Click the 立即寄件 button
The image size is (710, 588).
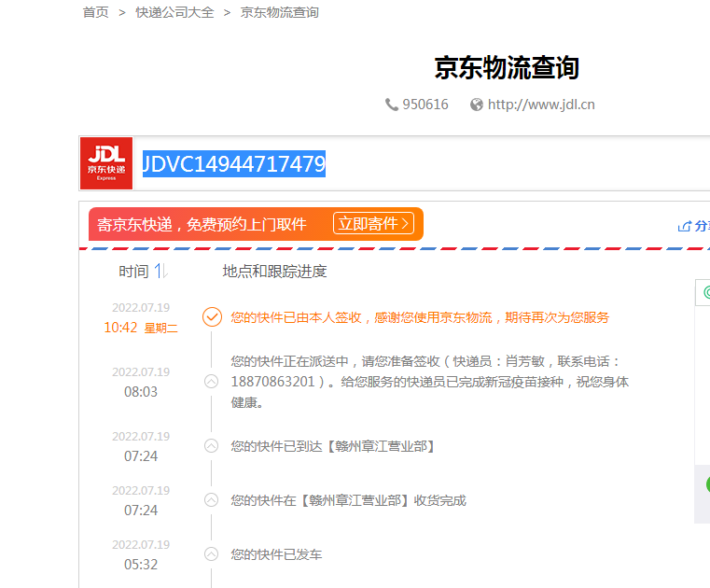[x=373, y=223]
